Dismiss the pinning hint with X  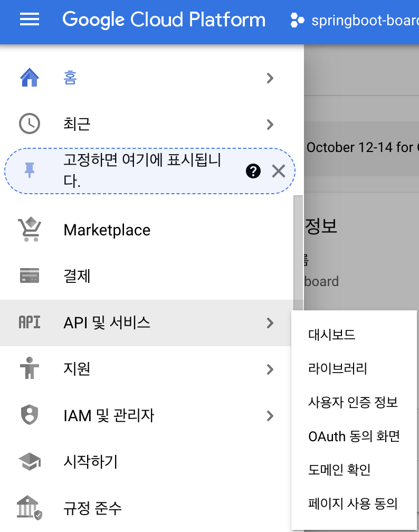pos(279,171)
